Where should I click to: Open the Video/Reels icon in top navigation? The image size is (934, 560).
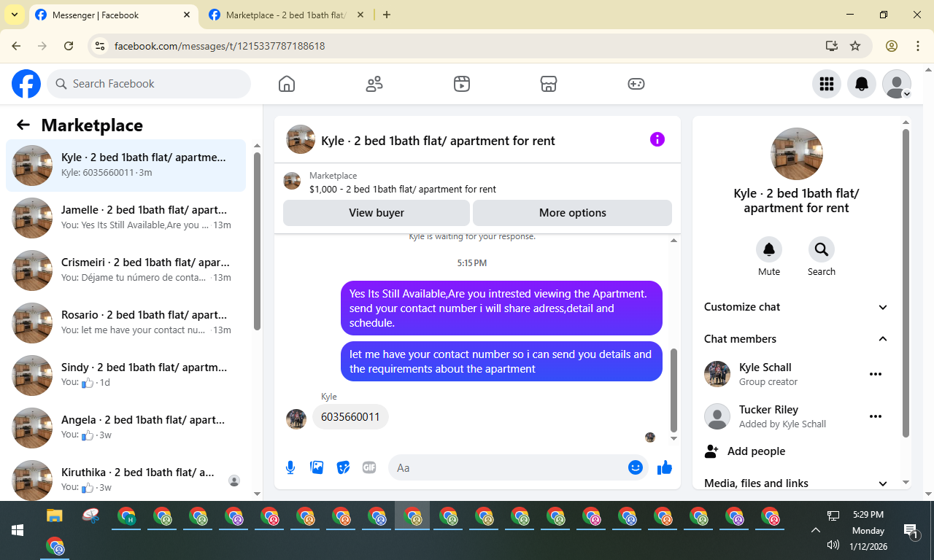461,84
